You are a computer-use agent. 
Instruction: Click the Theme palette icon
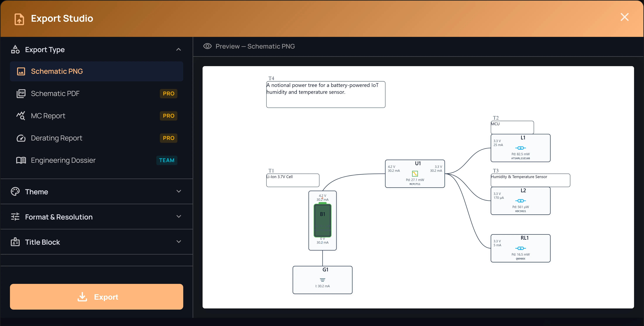click(15, 192)
